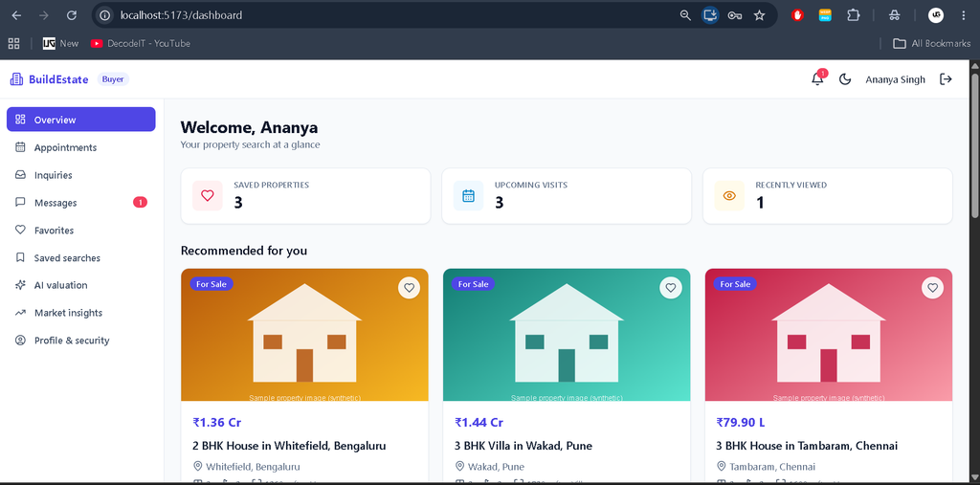Click the Messages unread badge

[x=140, y=203]
